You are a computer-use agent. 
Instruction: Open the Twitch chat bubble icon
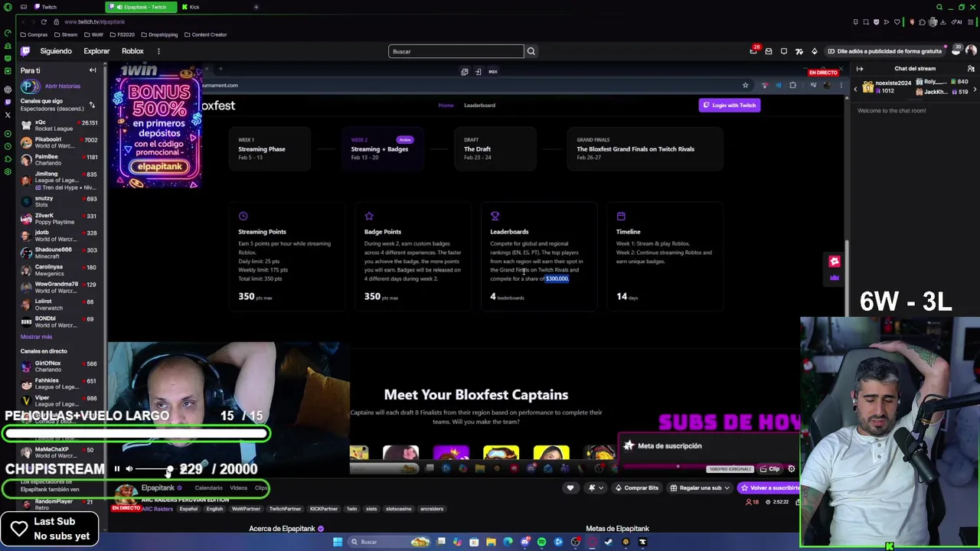click(784, 51)
